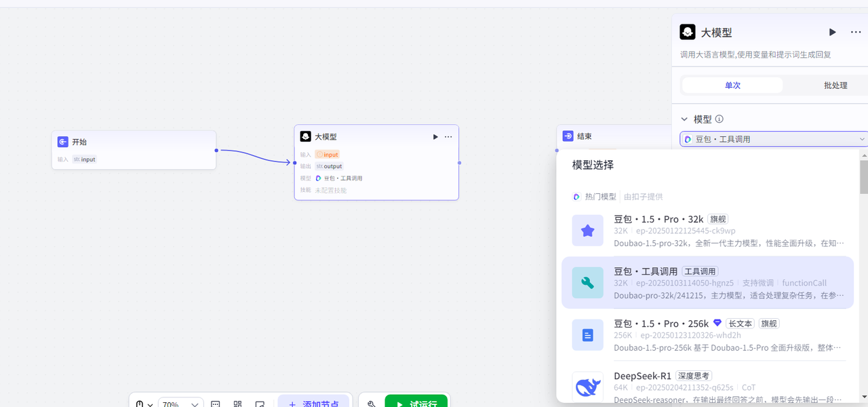Click the 大模型 node right output port

pyautogui.click(x=459, y=163)
